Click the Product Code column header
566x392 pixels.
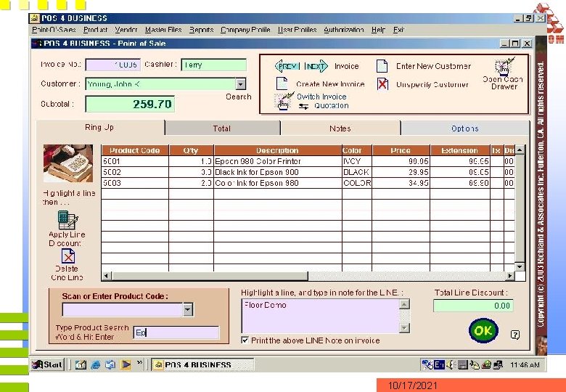135,150
